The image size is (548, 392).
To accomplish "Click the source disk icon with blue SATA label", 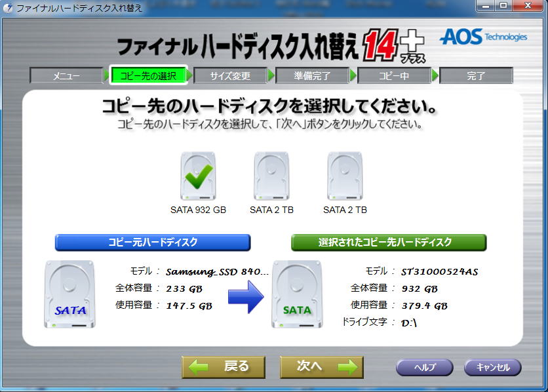I will click(70, 294).
